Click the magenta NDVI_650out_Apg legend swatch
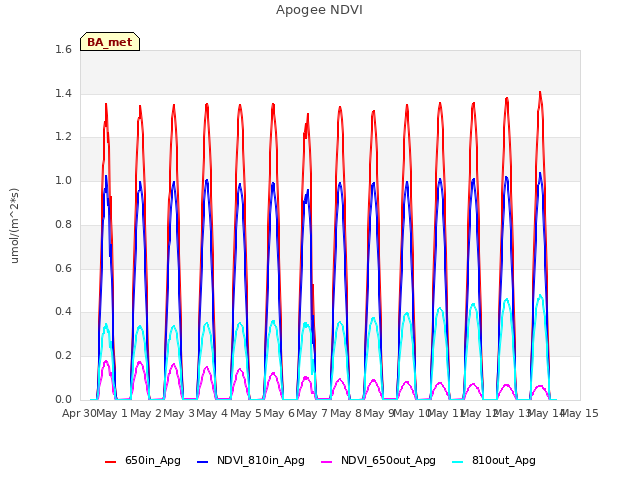 click(x=327, y=462)
